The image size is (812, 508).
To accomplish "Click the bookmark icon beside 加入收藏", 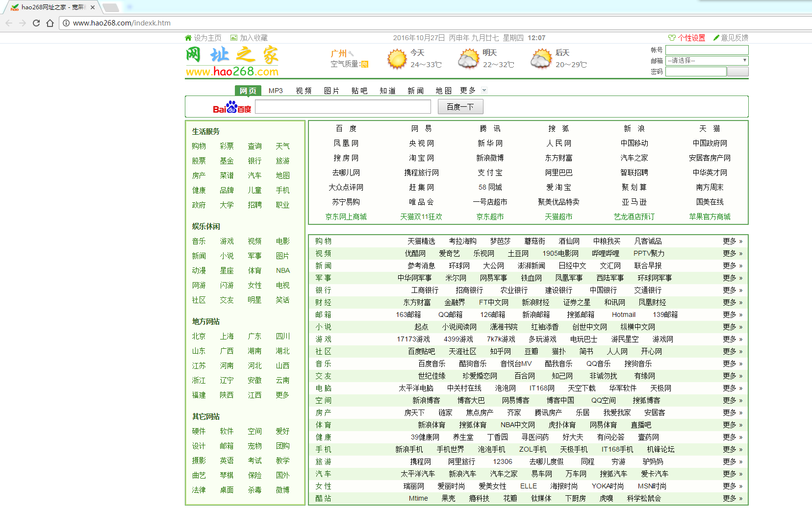I will click(x=234, y=38).
